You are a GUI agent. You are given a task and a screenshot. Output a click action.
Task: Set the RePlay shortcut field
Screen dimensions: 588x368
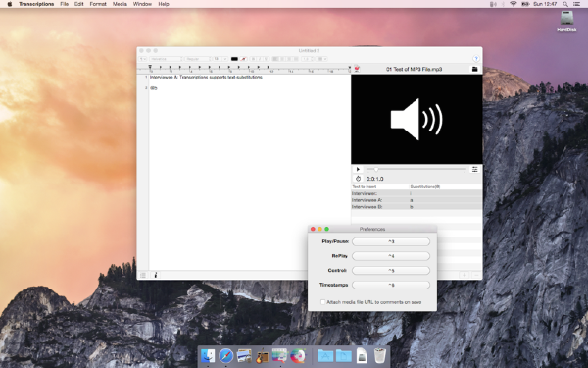point(391,256)
